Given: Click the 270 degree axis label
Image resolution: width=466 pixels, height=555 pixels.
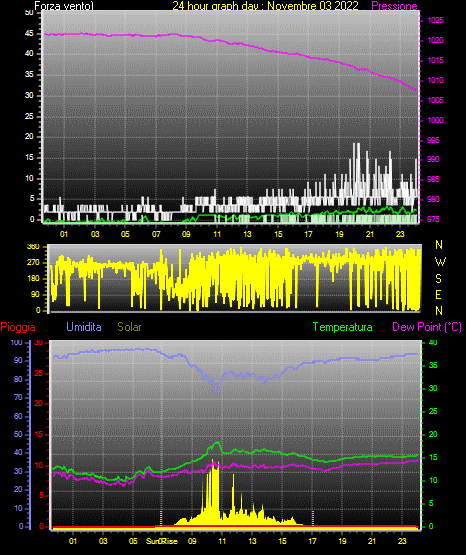Looking at the screenshot, I should click(x=33, y=263).
